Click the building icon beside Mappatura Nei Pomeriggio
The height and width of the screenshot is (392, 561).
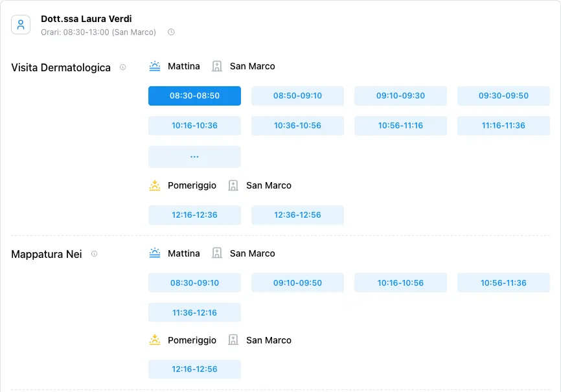[x=233, y=340]
